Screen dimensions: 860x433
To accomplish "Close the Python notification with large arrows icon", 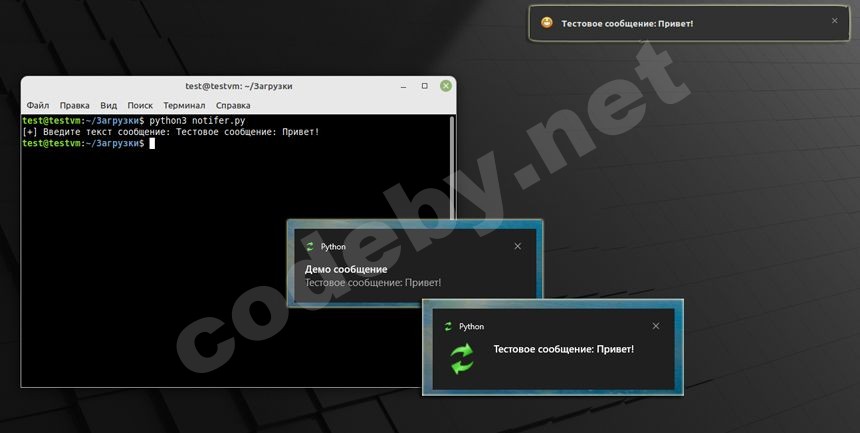I will pyautogui.click(x=656, y=326).
